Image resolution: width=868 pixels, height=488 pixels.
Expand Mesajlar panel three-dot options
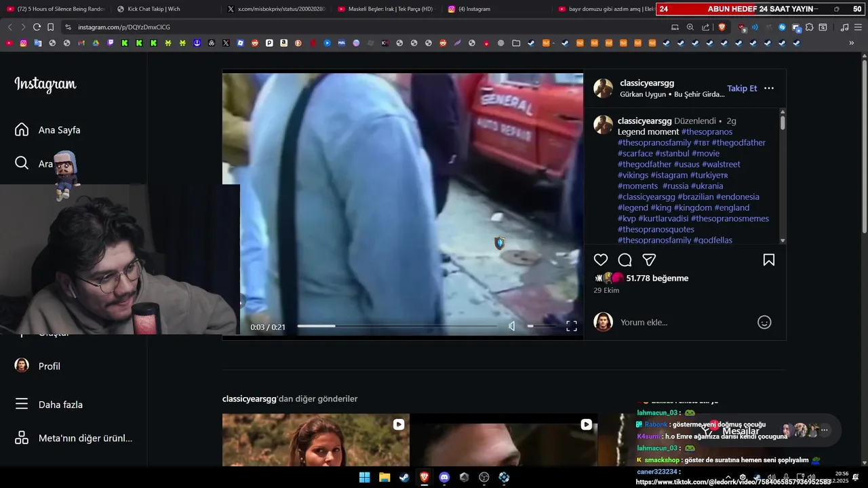[825, 430]
